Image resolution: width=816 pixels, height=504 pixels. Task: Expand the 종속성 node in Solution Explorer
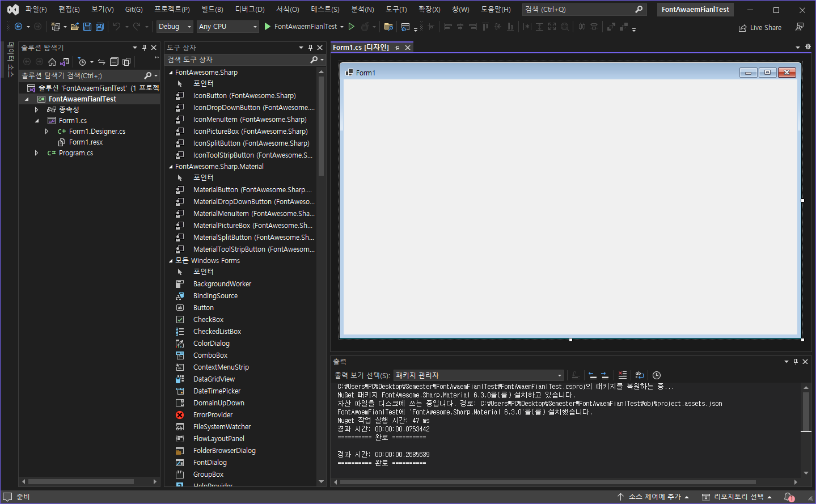(x=36, y=110)
